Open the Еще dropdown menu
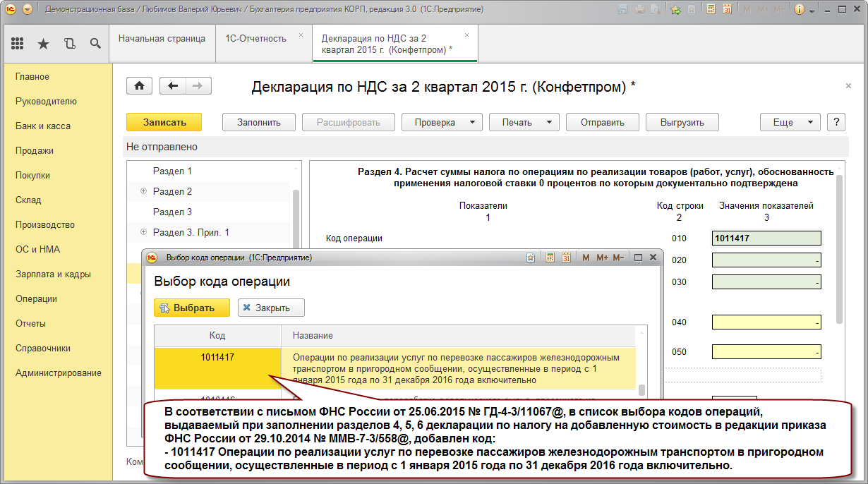868x484 pixels. 790,122
